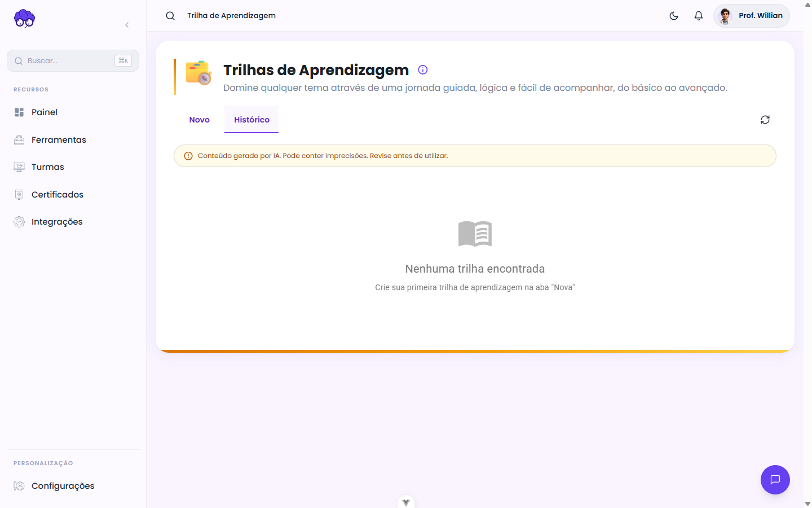Click the Turmas classroom icon

(x=19, y=167)
